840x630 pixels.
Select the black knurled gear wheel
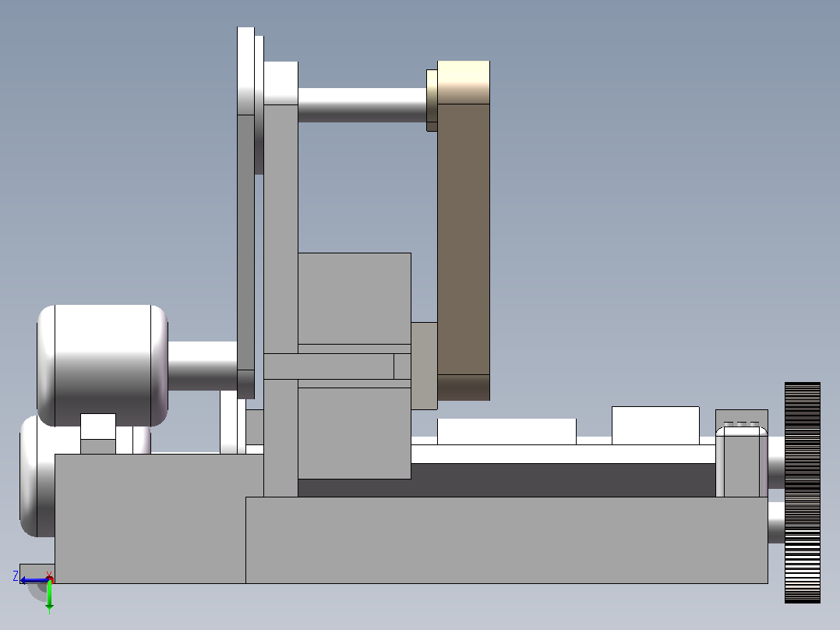(802, 493)
